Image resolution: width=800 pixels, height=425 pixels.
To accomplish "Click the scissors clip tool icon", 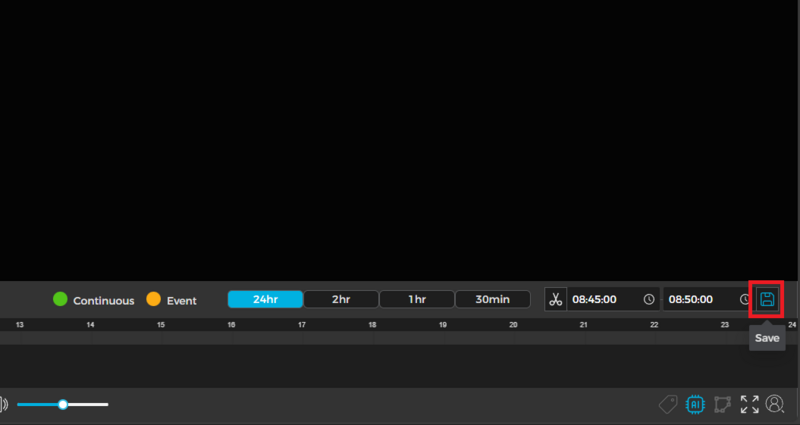I will click(x=555, y=299).
